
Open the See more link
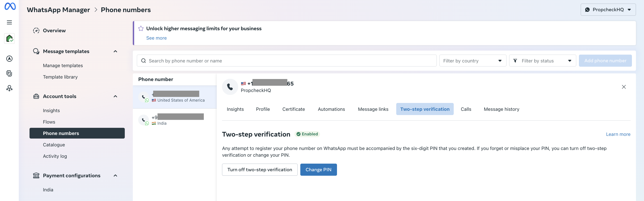[156, 38]
